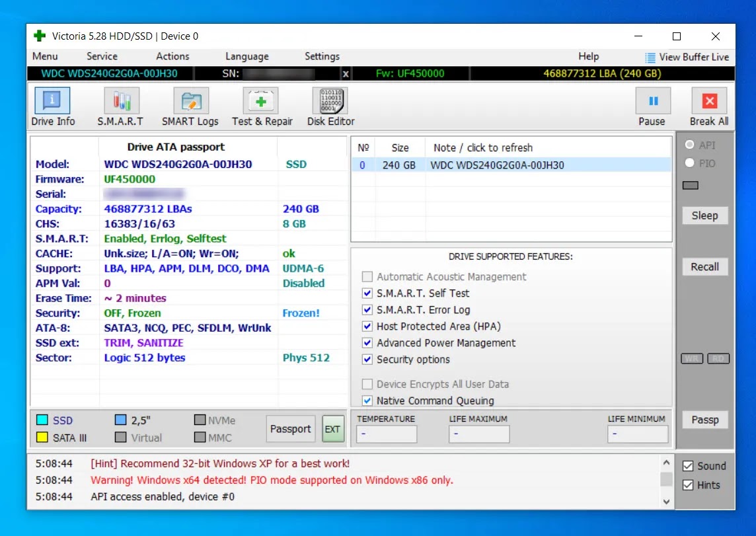The width and height of the screenshot is (756, 536).
Task: Open the Actions menu
Action: click(172, 56)
